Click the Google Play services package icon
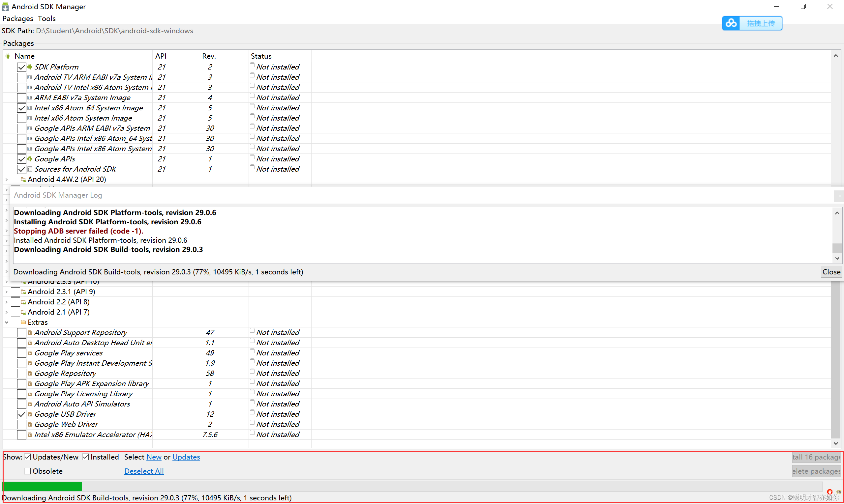Viewport: 844px width, 504px height. tap(30, 353)
